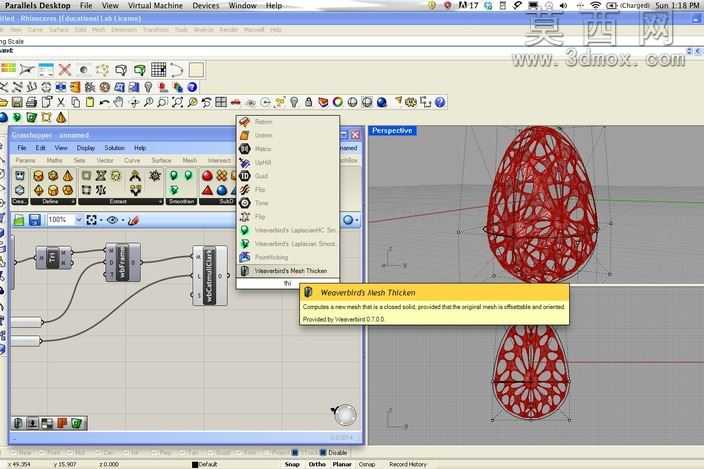Click the black mesh grid icon
704x469 pixels.
tap(158, 70)
